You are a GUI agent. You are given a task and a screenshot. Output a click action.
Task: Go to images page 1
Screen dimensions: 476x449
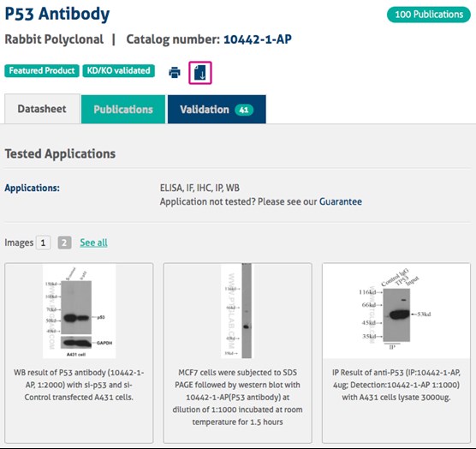pos(43,242)
